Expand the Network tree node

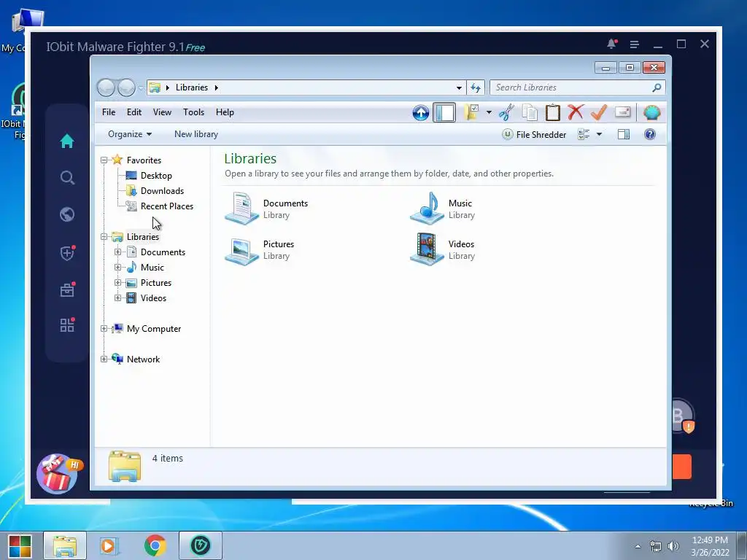tap(104, 359)
